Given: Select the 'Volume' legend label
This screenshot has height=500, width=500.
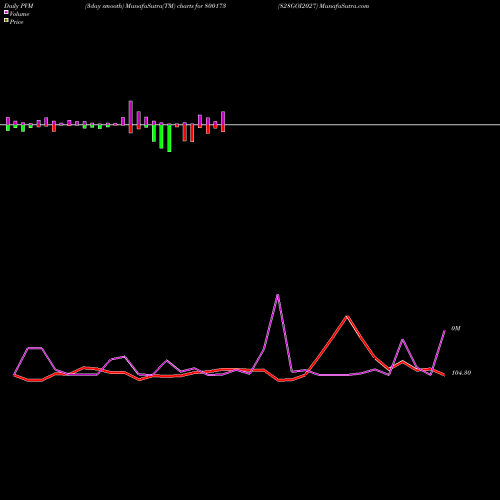Looking at the screenshot, I should 19,14.
